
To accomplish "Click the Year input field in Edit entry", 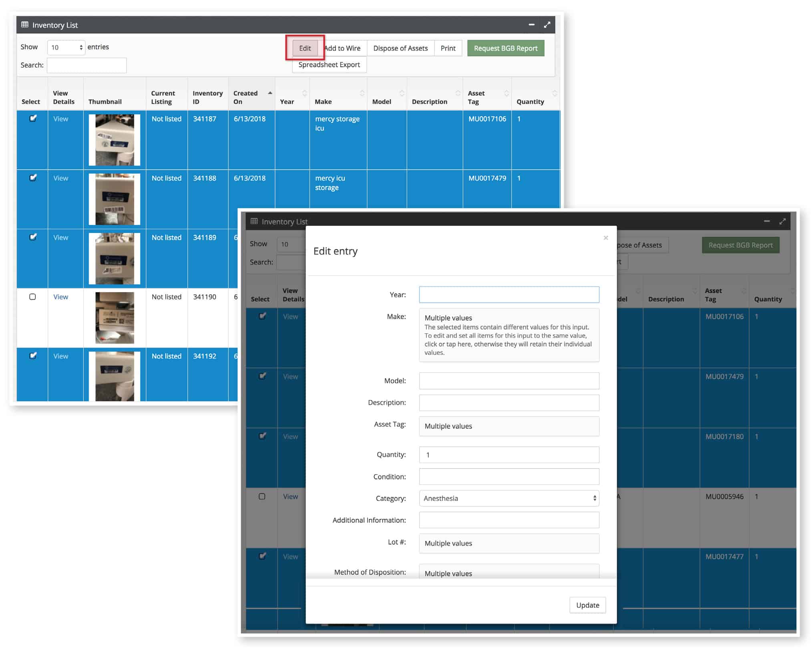I will click(x=509, y=295).
